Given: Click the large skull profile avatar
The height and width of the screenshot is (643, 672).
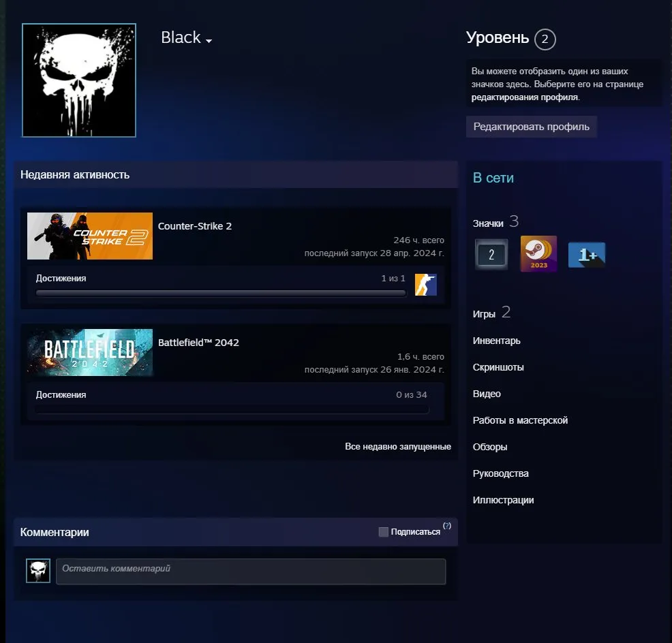Looking at the screenshot, I should (79, 80).
